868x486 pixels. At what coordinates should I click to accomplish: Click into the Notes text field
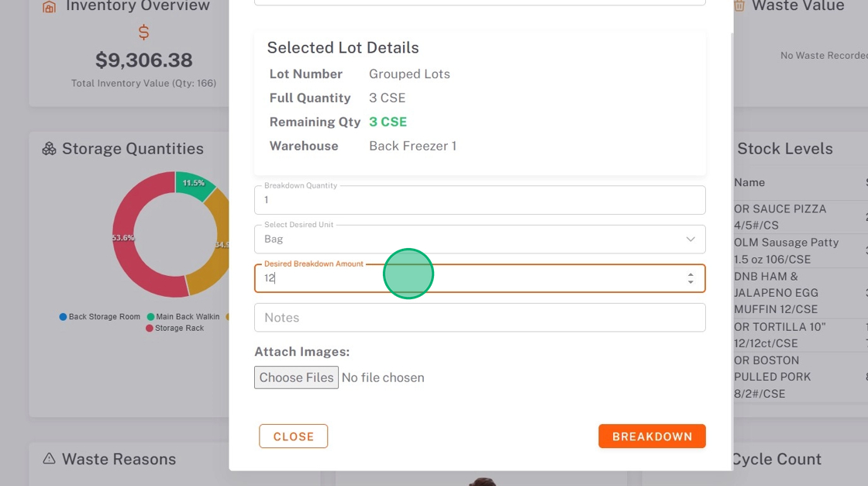coord(480,318)
